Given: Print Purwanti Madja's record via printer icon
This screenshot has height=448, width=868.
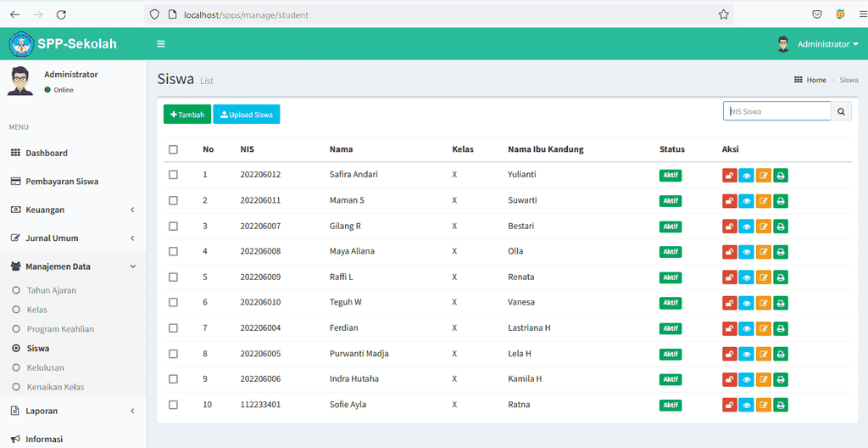Looking at the screenshot, I should [x=781, y=354].
